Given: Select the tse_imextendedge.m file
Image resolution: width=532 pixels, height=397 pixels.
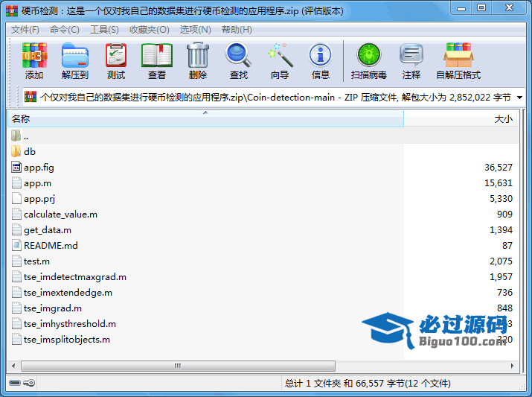Looking at the screenshot, I should pos(68,293).
